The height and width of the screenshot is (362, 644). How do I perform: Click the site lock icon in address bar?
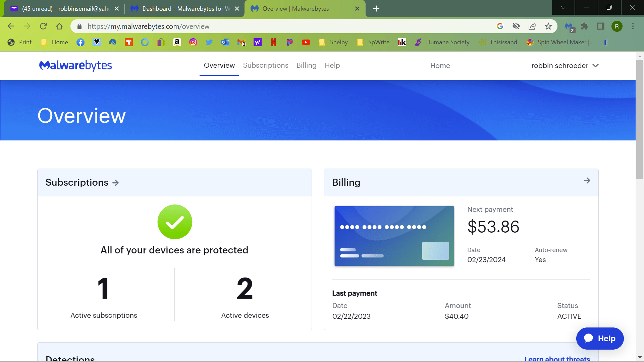79,26
